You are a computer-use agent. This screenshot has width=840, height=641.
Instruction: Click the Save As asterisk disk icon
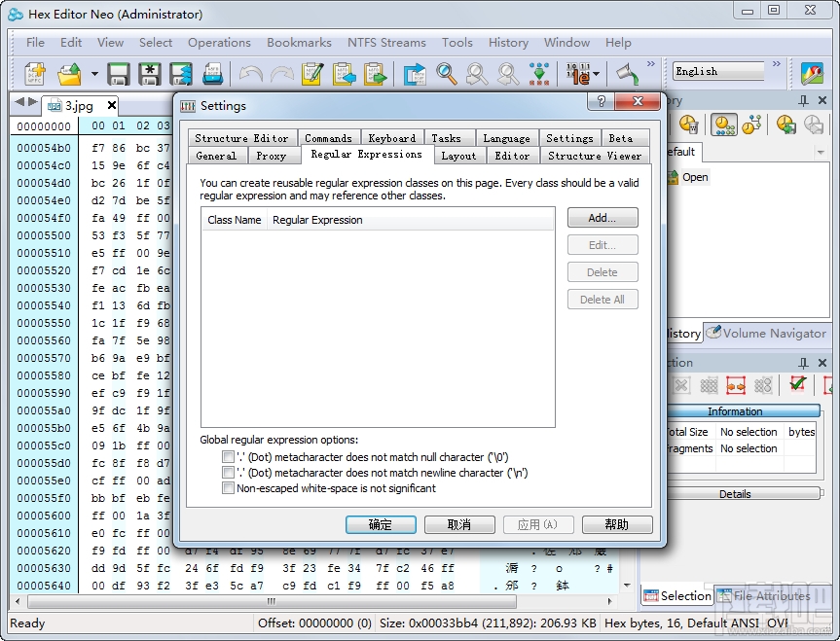(150, 74)
